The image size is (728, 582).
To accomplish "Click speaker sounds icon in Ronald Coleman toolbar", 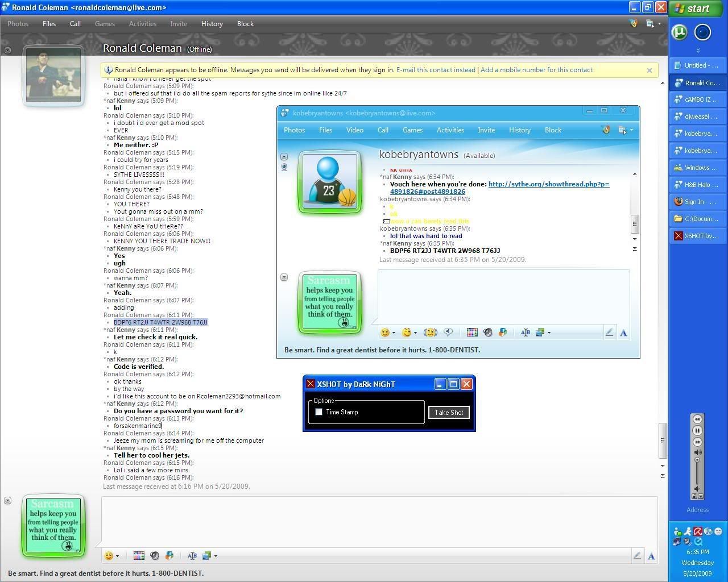I will tap(154, 556).
